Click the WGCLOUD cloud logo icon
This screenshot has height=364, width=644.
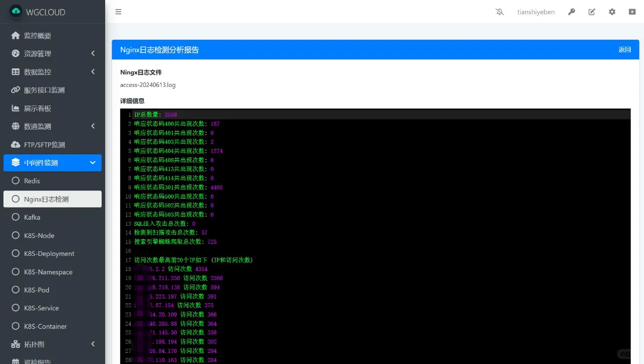click(16, 12)
